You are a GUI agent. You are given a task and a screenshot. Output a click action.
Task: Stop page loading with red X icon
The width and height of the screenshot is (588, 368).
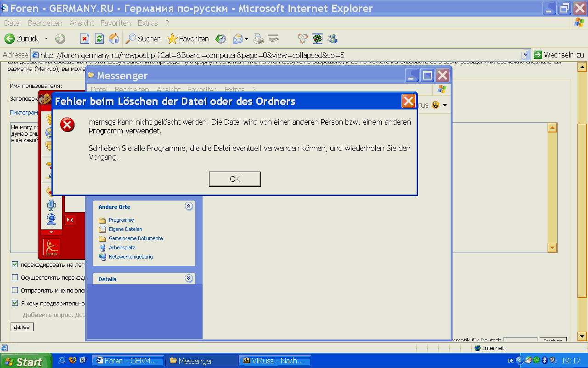(x=85, y=39)
